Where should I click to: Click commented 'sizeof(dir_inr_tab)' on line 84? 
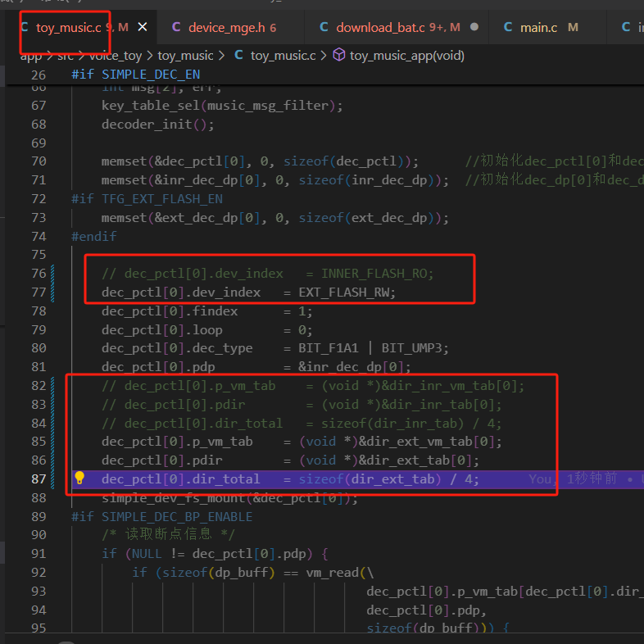392,423
